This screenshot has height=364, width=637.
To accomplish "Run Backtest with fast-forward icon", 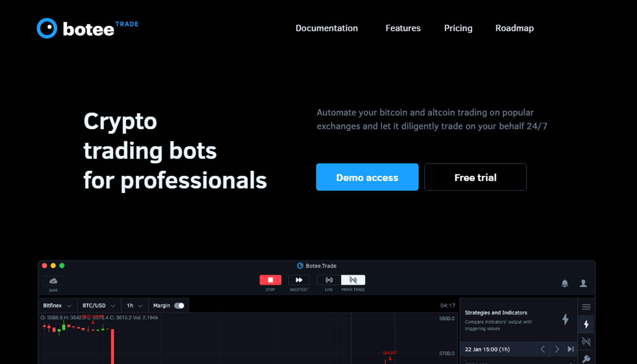I will click(299, 280).
